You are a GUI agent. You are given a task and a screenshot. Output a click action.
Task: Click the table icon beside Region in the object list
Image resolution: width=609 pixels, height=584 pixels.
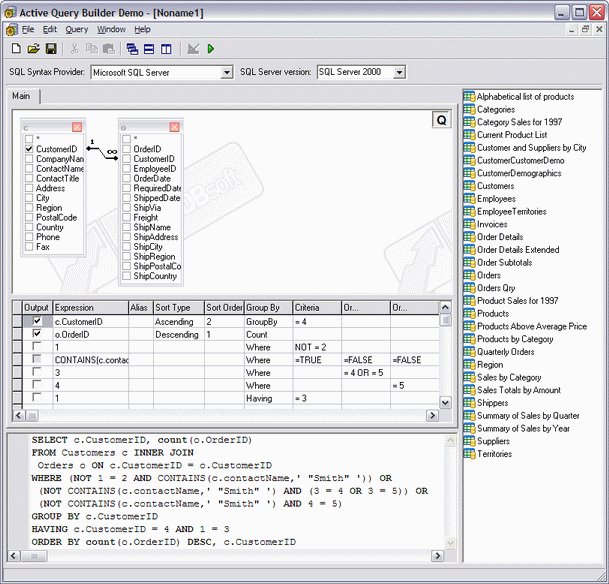(x=469, y=364)
